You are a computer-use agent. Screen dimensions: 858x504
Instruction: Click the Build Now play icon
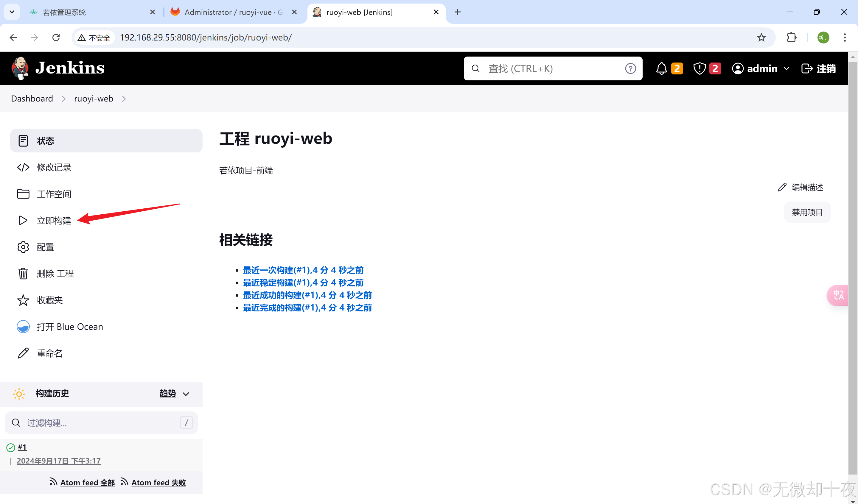pyautogui.click(x=23, y=221)
